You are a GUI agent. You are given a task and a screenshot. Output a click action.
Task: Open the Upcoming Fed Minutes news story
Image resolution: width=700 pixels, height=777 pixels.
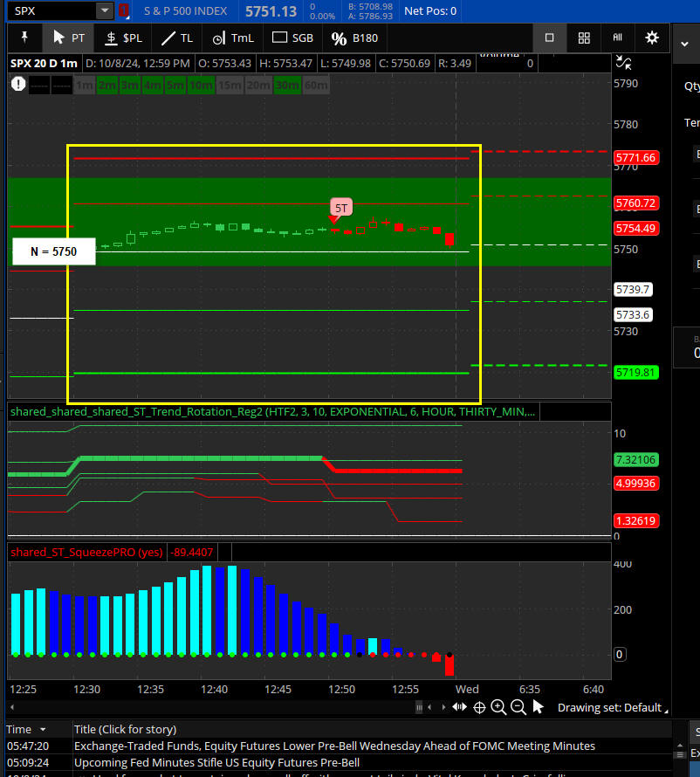pyautogui.click(x=216, y=762)
